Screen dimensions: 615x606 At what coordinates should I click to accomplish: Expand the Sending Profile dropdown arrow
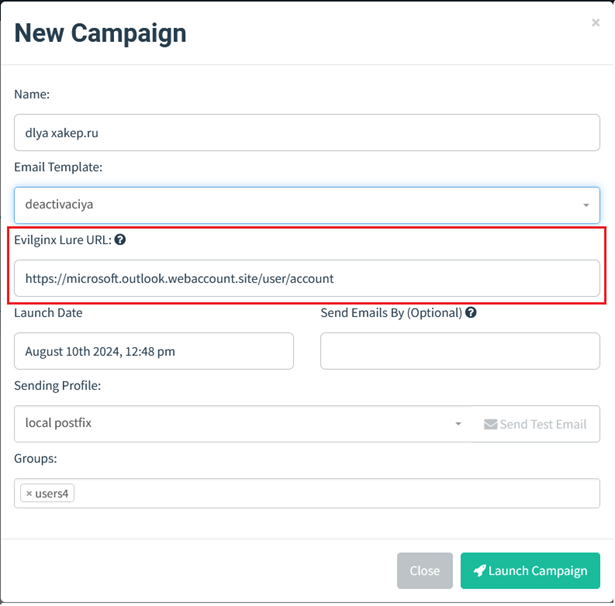click(458, 424)
